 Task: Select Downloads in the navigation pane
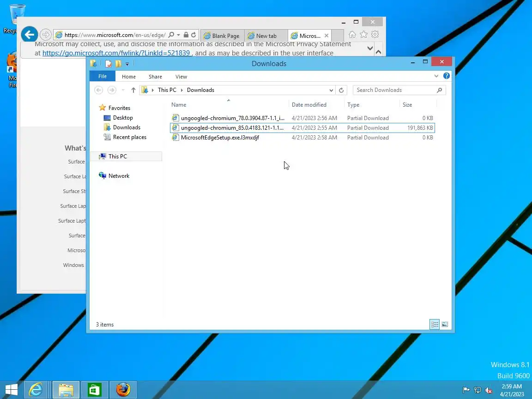click(x=127, y=127)
